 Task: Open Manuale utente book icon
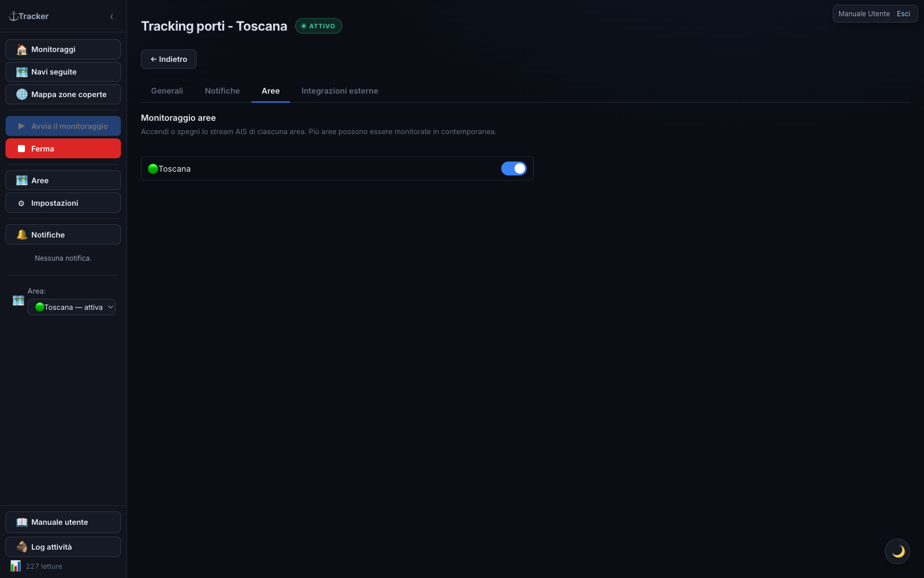tap(22, 523)
